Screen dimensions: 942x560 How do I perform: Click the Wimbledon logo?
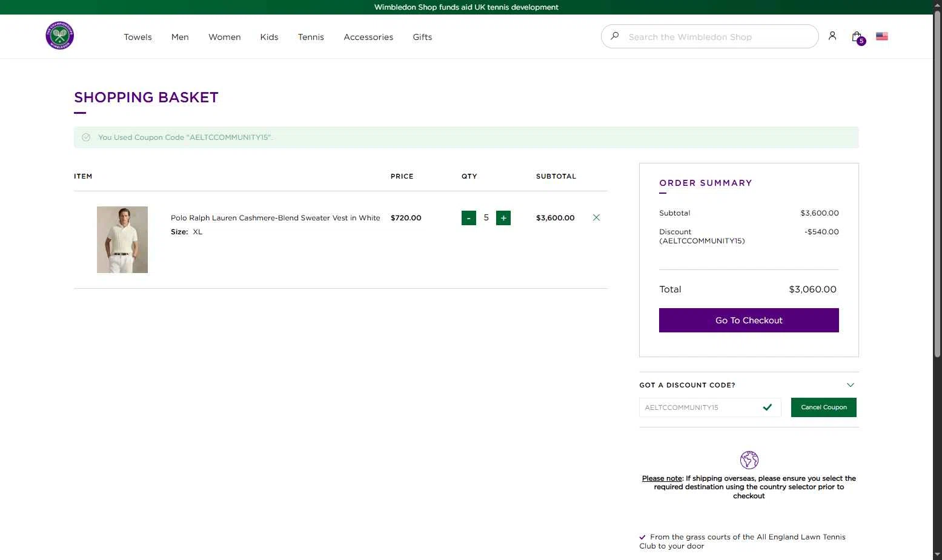[x=59, y=36]
